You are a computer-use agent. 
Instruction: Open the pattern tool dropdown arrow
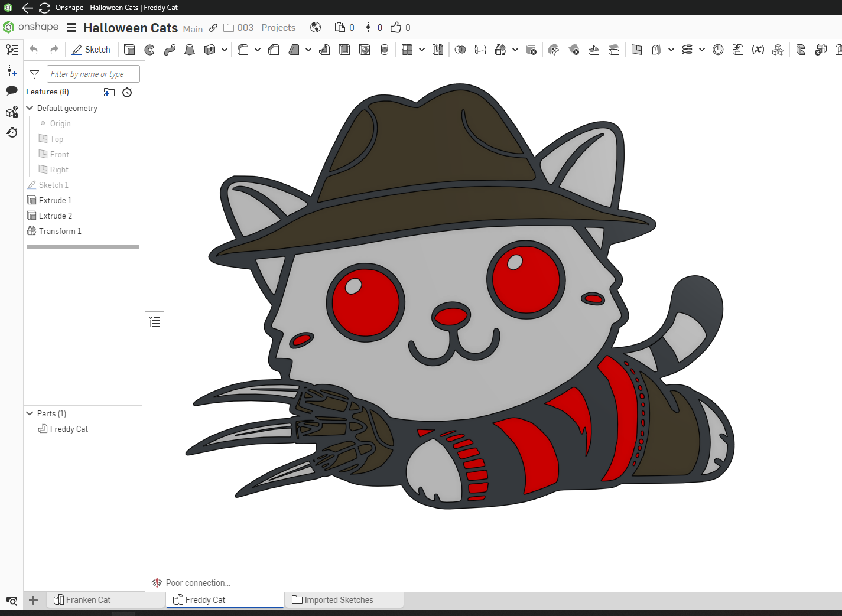pyautogui.click(x=422, y=50)
